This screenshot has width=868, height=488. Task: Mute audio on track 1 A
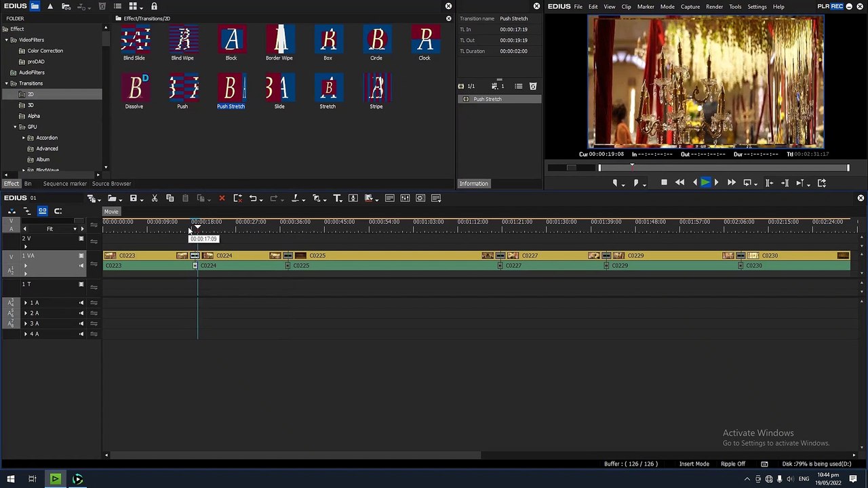click(81, 303)
